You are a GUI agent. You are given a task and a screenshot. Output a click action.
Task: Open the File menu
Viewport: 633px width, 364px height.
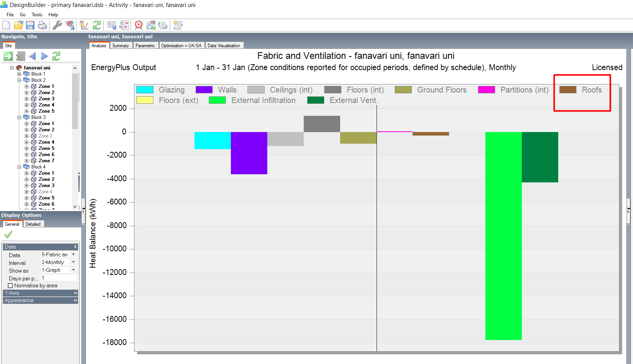click(x=10, y=15)
